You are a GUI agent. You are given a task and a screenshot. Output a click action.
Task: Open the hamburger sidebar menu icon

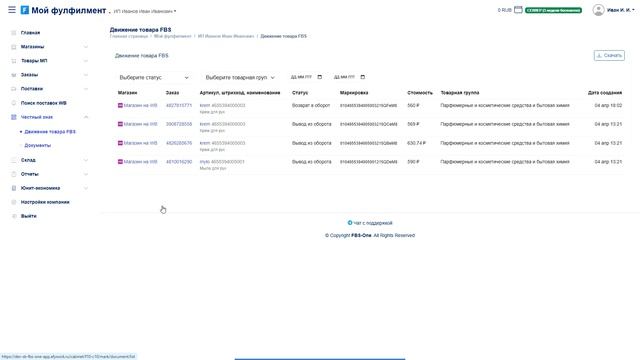[12, 10]
